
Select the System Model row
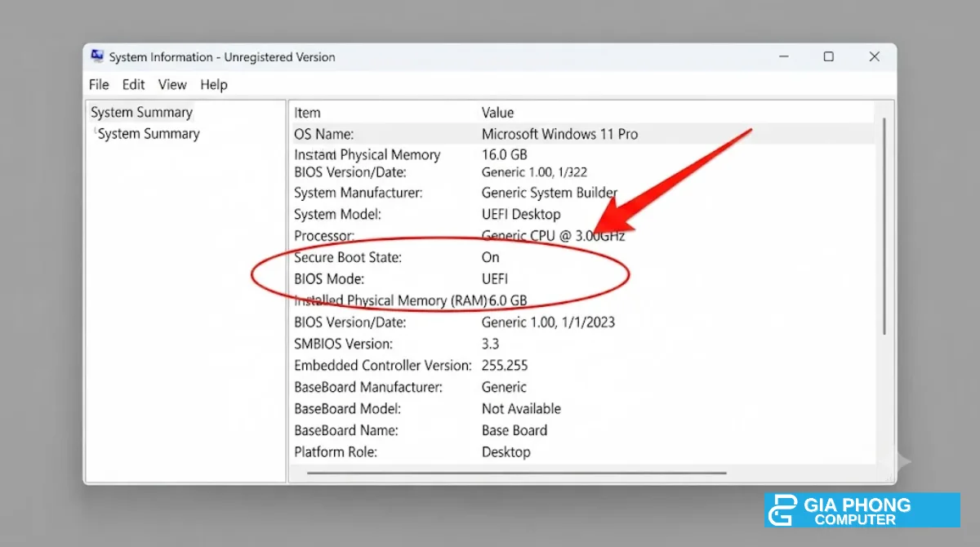click(x=337, y=214)
